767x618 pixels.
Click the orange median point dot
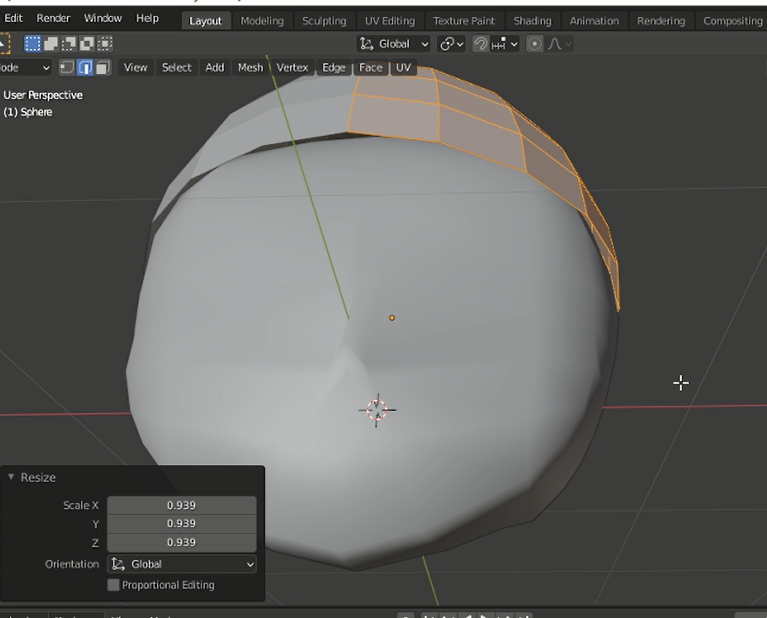point(392,318)
